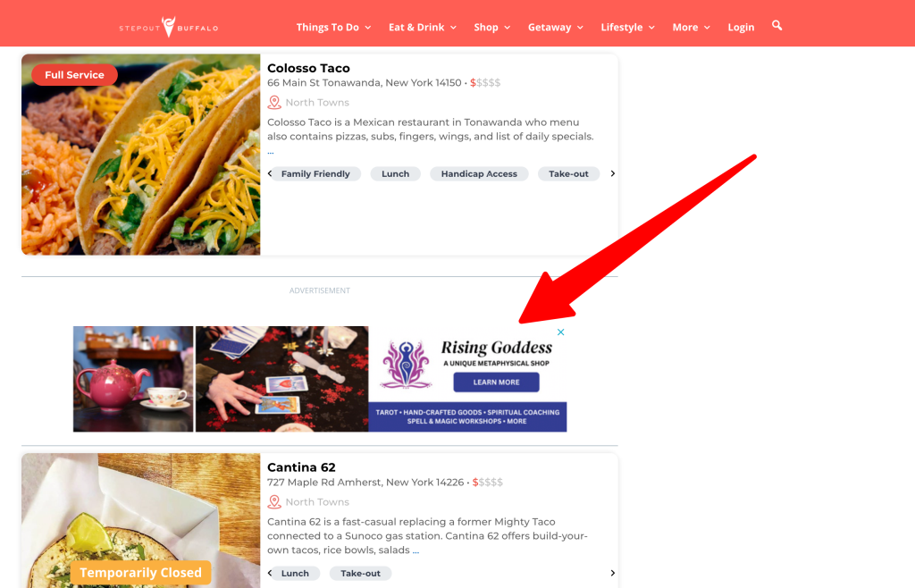Close the Rising Goddess advertisement
The image size is (915, 588).
(561, 332)
